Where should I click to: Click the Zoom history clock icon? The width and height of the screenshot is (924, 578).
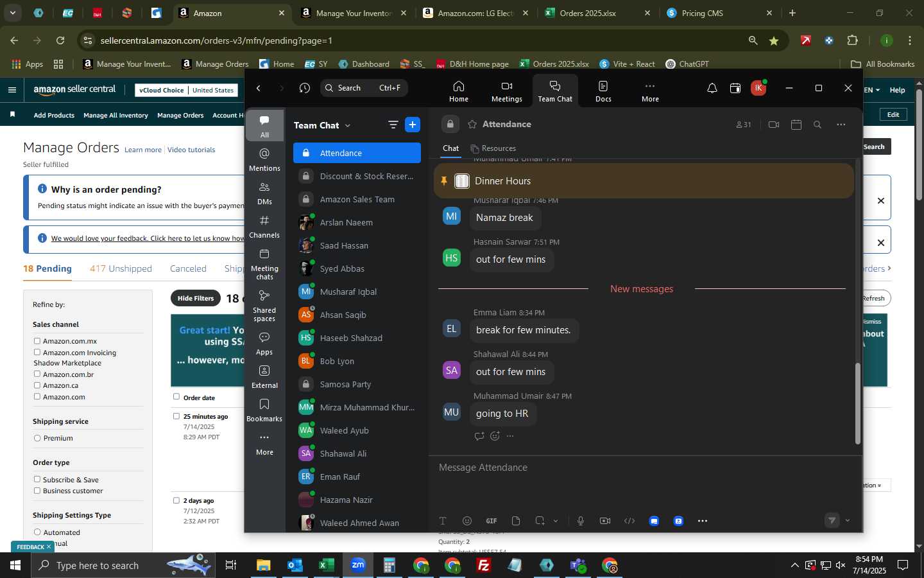click(x=305, y=88)
